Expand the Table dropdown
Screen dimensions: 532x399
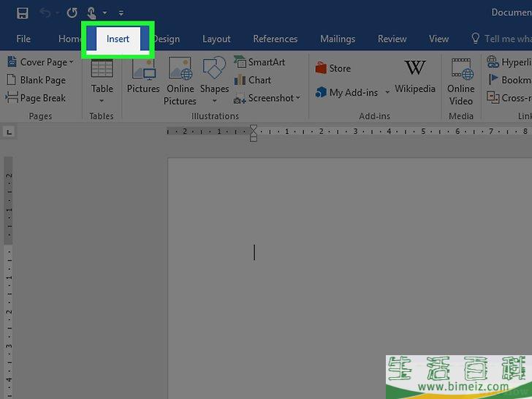pos(102,100)
